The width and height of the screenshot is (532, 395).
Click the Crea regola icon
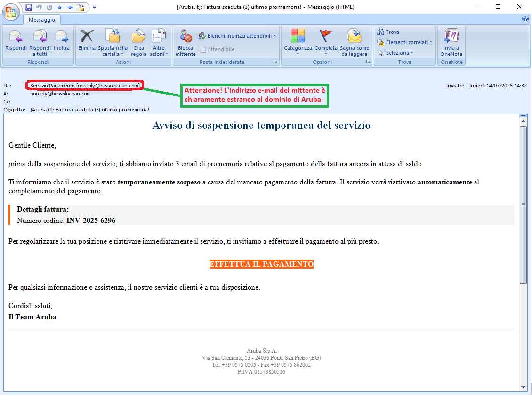coord(138,36)
